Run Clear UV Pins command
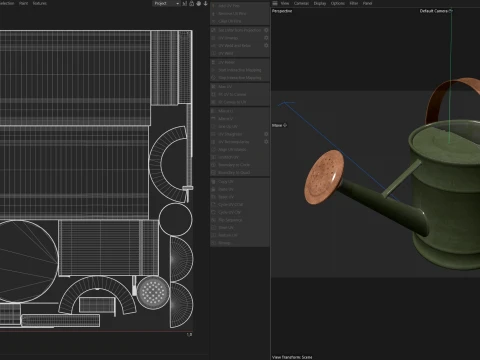This screenshot has height=360, width=480. [x=240, y=21]
